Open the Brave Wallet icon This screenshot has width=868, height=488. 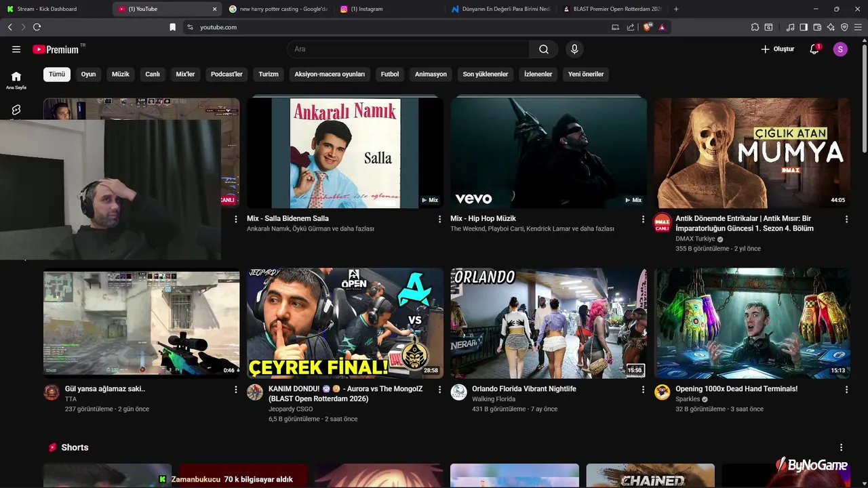pyautogui.click(x=817, y=27)
